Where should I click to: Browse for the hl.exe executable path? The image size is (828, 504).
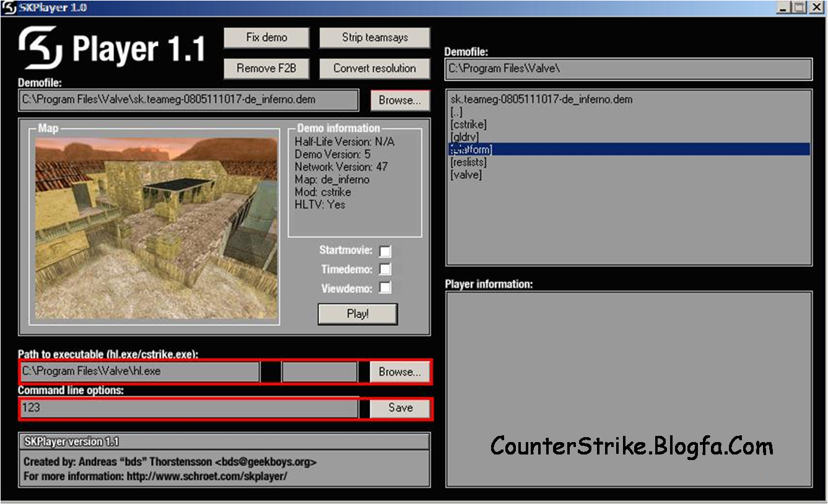400,371
